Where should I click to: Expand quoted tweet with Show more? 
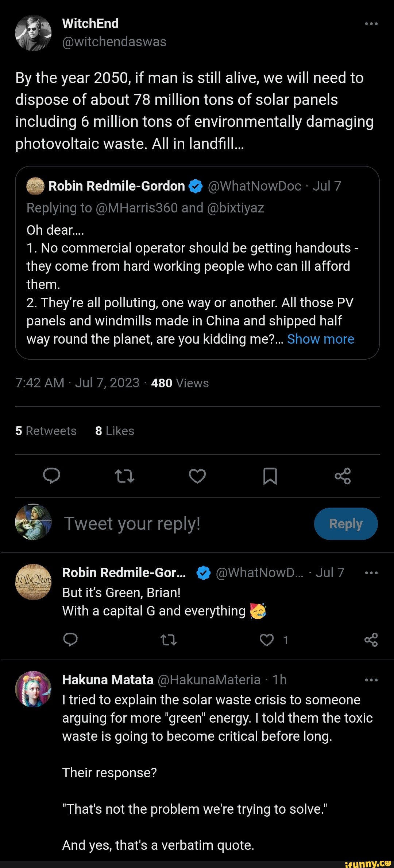click(x=320, y=339)
